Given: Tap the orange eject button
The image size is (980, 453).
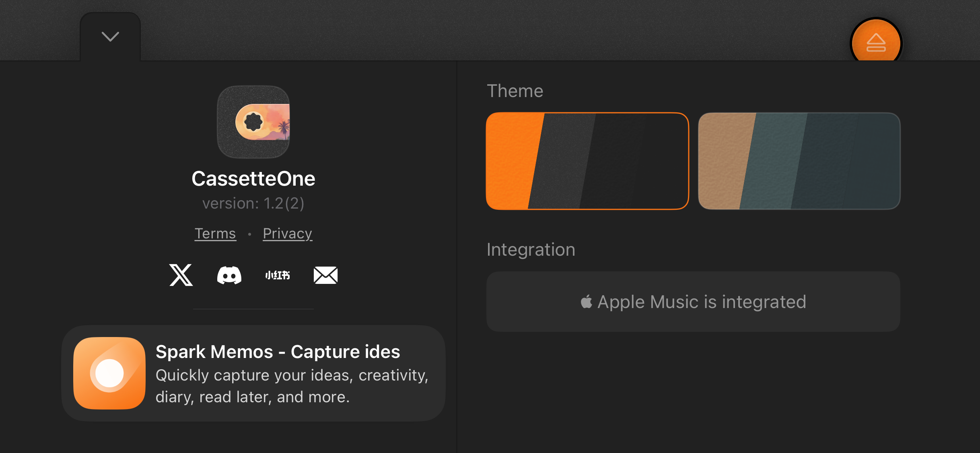Looking at the screenshot, I should [x=876, y=43].
